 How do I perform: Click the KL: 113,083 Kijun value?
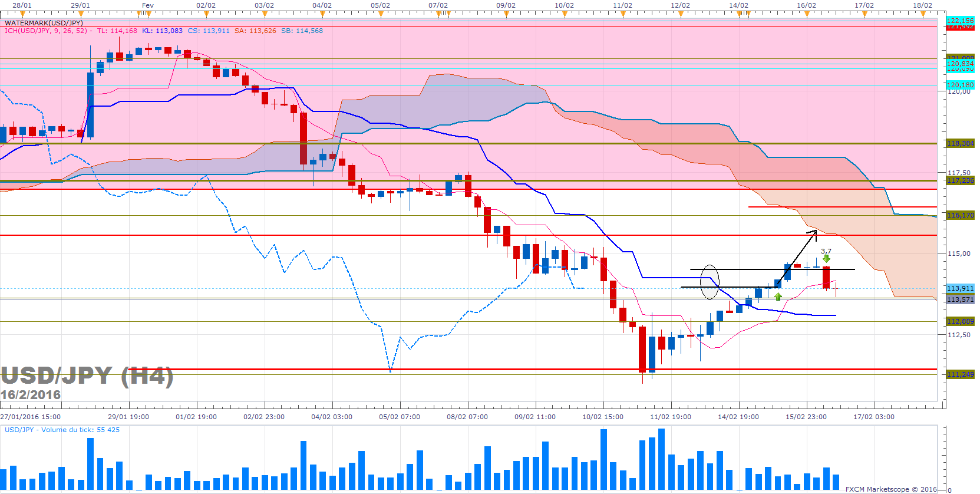[162, 31]
